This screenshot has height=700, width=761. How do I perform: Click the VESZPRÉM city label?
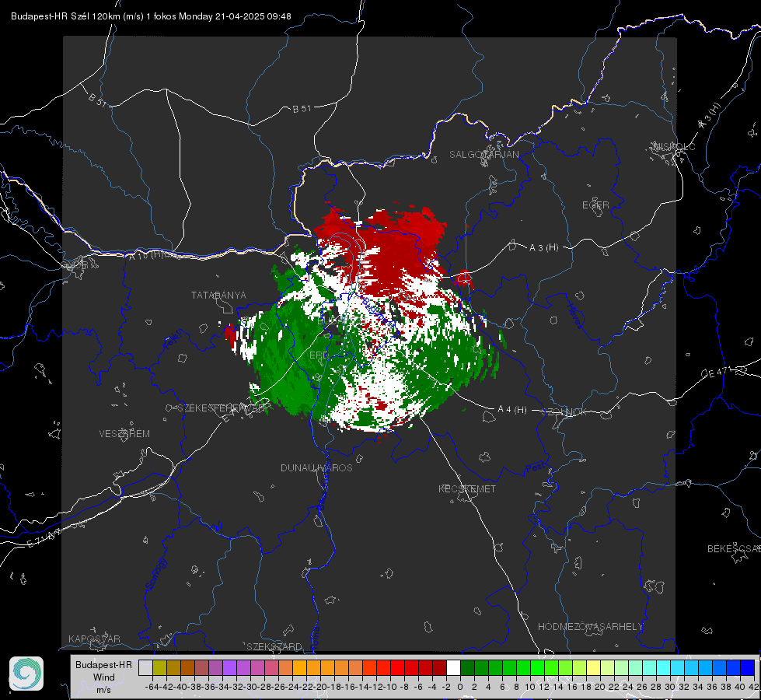[x=124, y=433]
